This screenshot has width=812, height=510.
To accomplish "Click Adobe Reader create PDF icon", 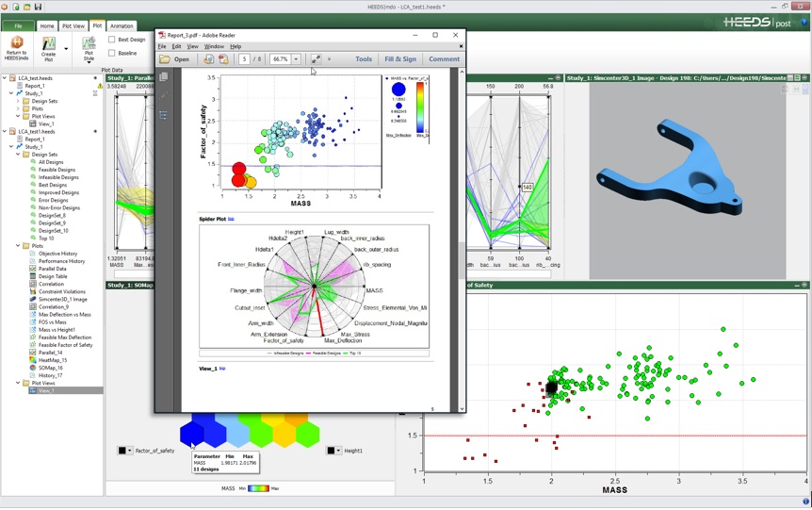I will click(x=223, y=59).
